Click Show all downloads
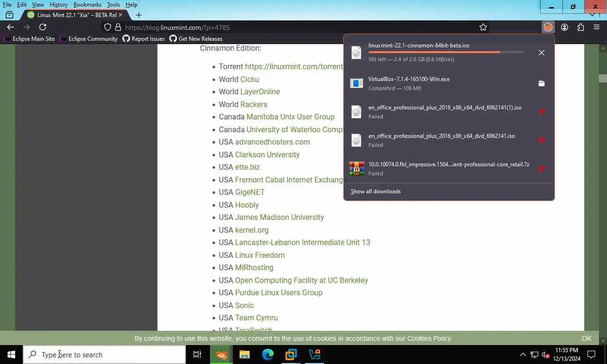607x364 pixels. [x=376, y=191]
